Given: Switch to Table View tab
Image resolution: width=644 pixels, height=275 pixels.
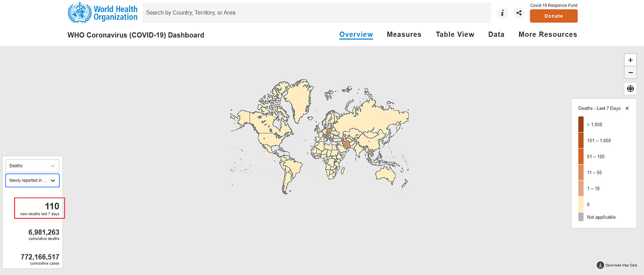Looking at the screenshot, I should point(455,35).
